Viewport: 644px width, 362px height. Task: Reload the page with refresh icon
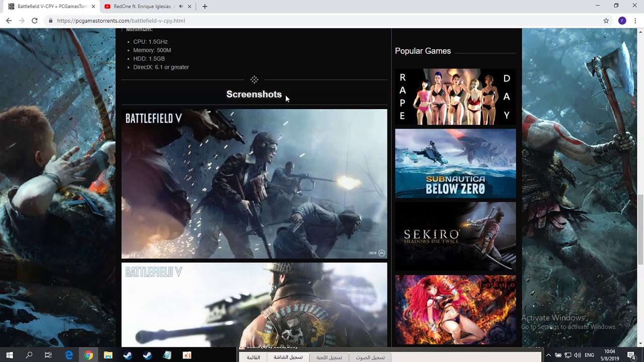point(35,21)
